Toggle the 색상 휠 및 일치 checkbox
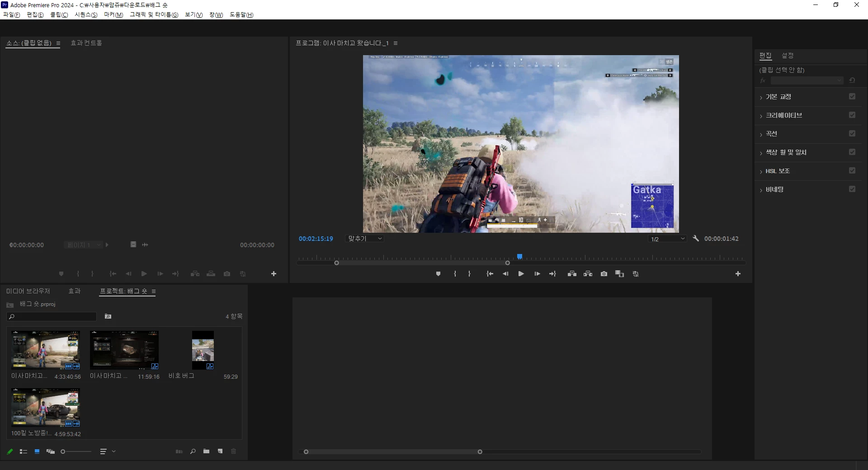The image size is (868, 470). coord(852,152)
